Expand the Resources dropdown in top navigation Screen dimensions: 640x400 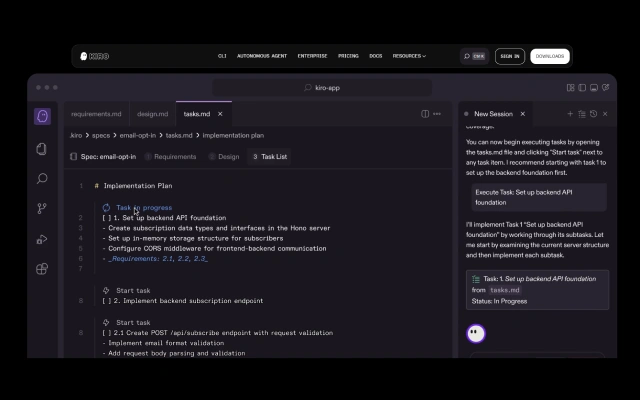(x=409, y=56)
